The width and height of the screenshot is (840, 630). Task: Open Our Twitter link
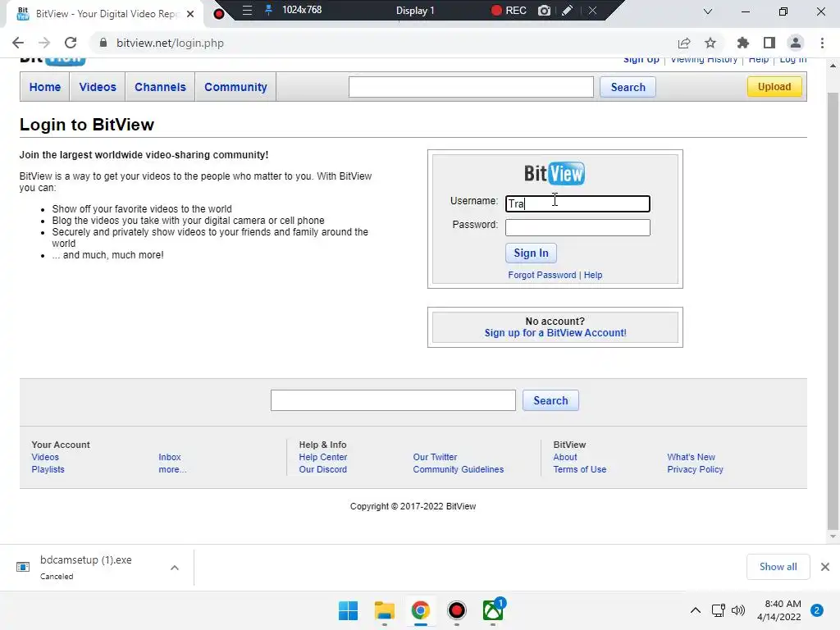[x=435, y=457]
